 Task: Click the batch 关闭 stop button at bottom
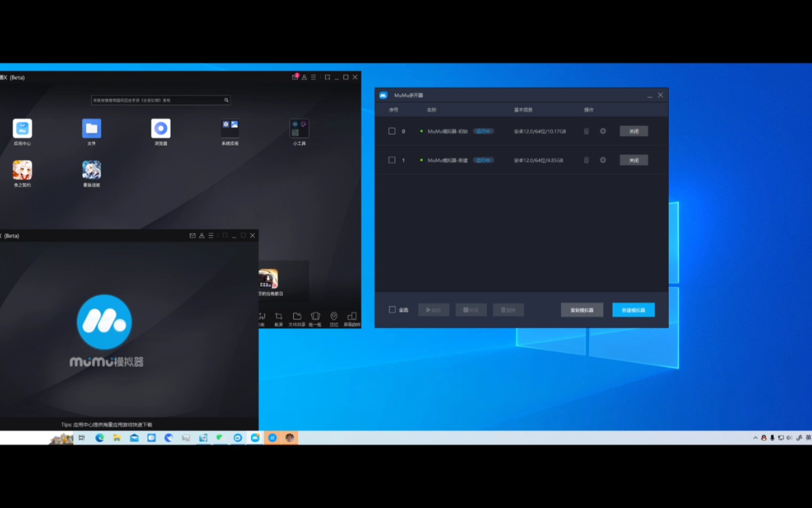coord(471,310)
